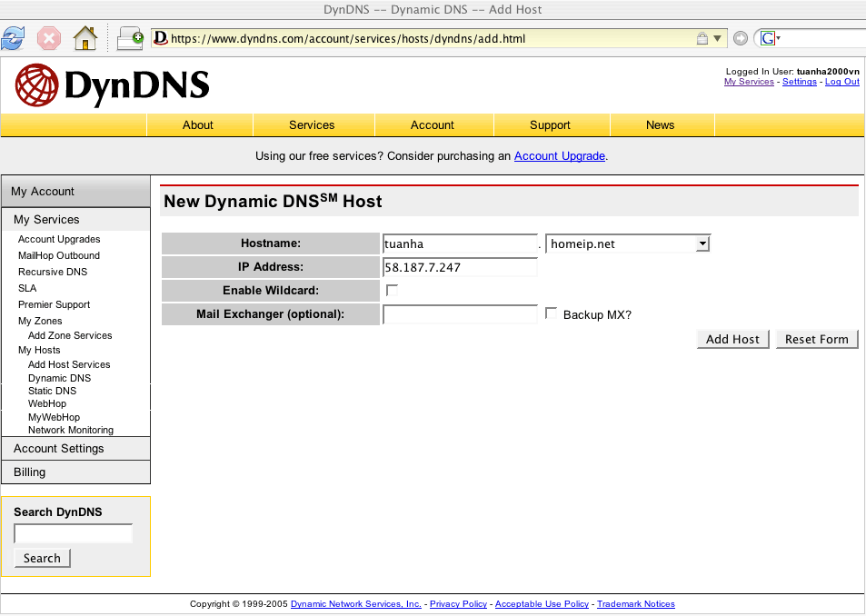Image resolution: width=866 pixels, height=616 pixels.
Task: Click the Hostname text field
Action: (x=460, y=243)
